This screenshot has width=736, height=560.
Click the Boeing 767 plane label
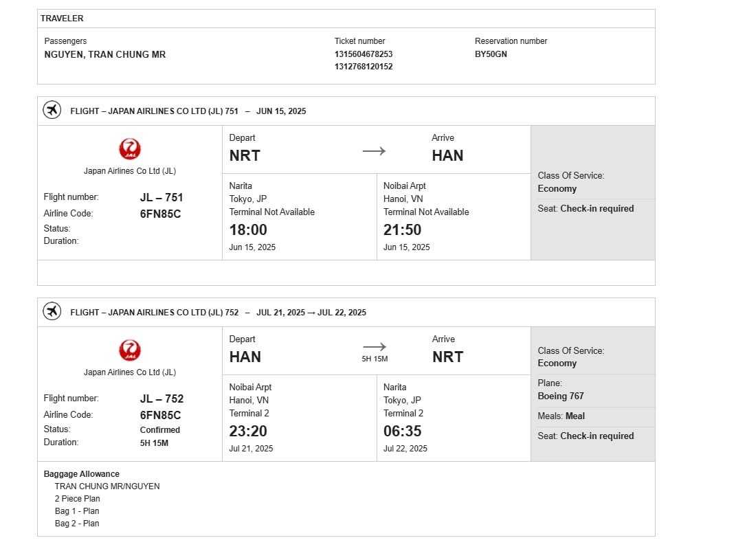[561, 396]
